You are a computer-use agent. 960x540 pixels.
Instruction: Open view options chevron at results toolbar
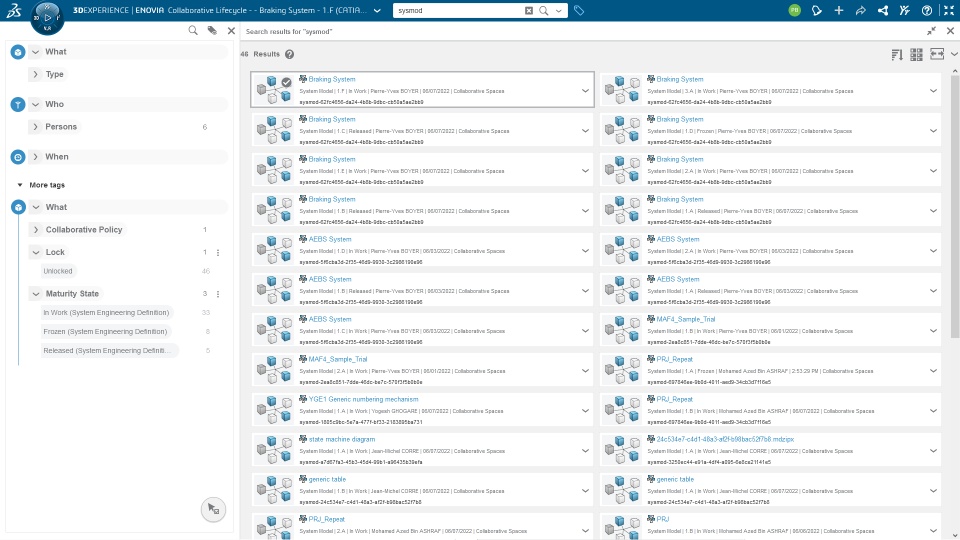[x=954, y=54]
